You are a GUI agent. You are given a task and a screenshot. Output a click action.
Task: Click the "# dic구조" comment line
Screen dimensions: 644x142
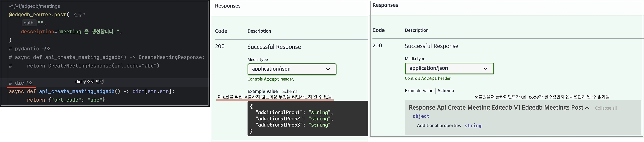click(x=21, y=83)
